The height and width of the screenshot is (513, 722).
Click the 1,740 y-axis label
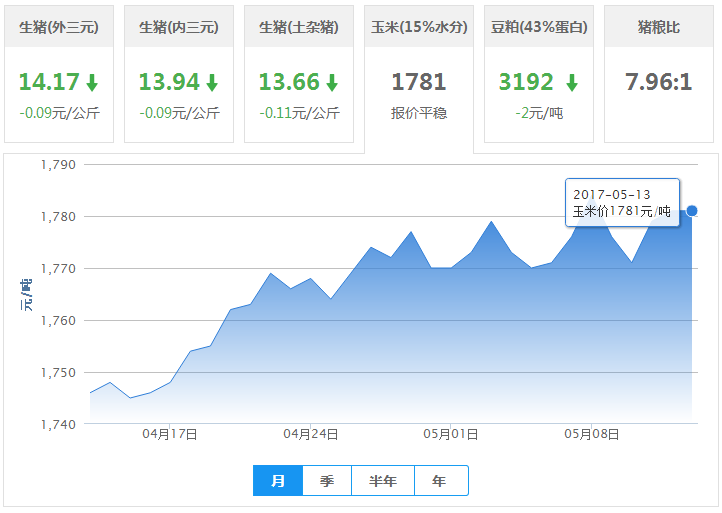click(58, 424)
